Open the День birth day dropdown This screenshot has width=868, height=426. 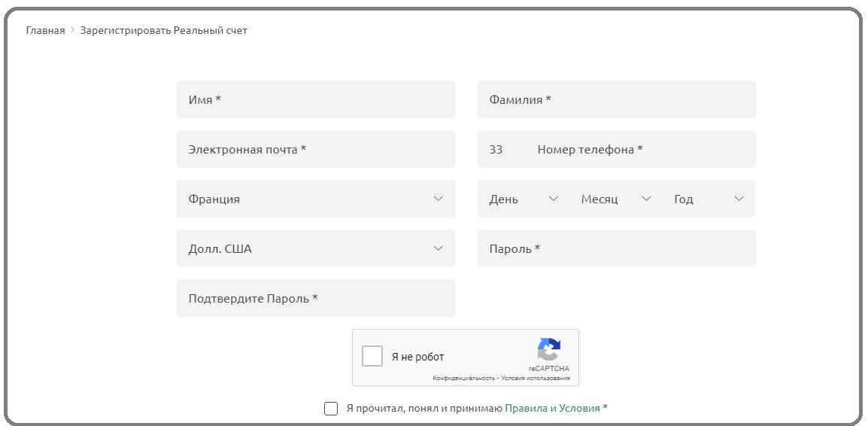[x=524, y=199]
